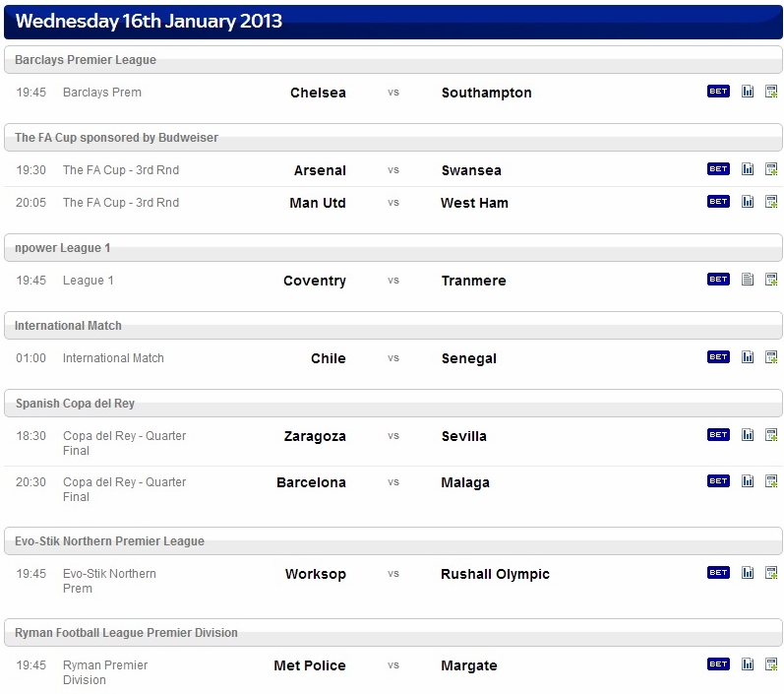
Task: Select the Spanish Copa del Rey header
Action: (x=393, y=404)
